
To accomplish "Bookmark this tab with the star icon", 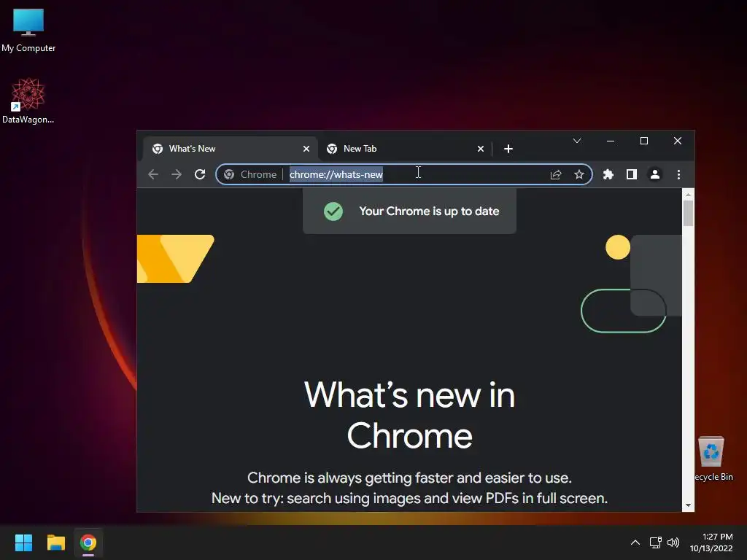I will pos(578,175).
